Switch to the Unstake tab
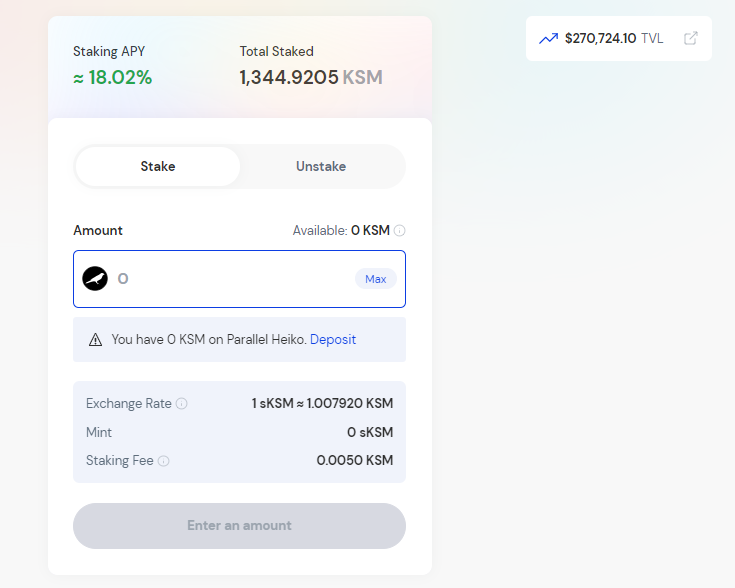This screenshot has height=588, width=735. click(321, 166)
